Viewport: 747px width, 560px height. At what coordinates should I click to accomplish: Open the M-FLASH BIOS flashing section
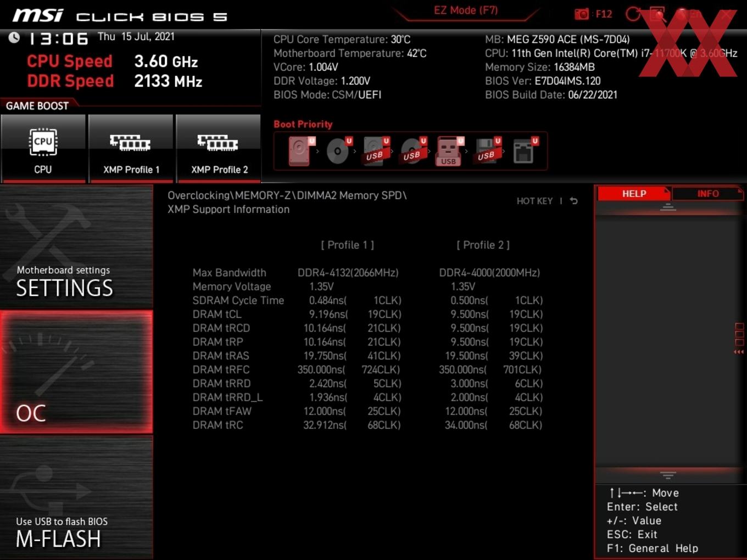point(76,497)
